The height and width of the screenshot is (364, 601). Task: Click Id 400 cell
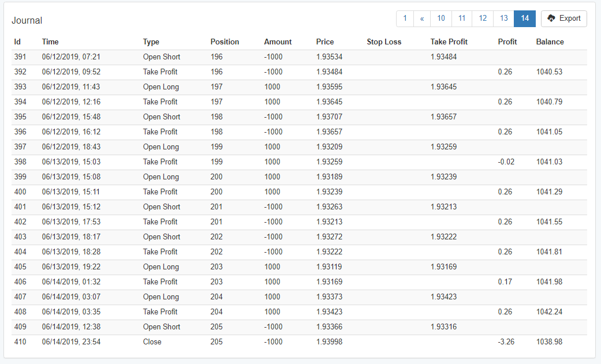click(x=20, y=192)
